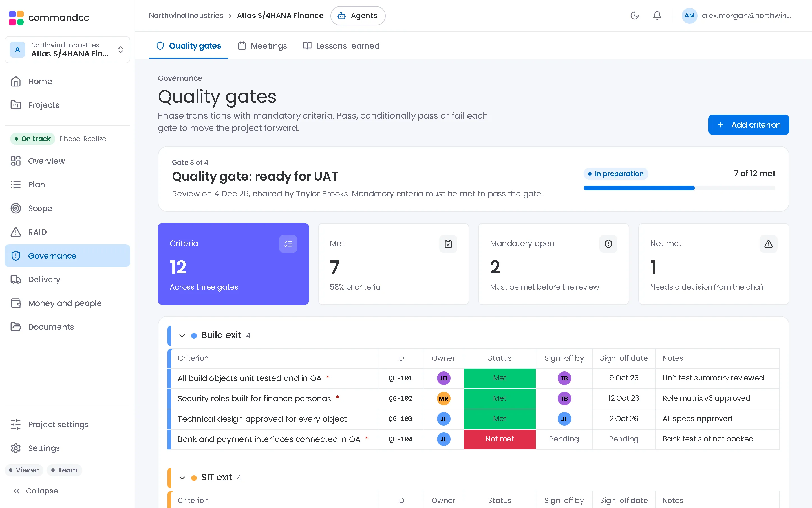Click the Add criterion button
The image size is (812, 508).
pos(749,125)
